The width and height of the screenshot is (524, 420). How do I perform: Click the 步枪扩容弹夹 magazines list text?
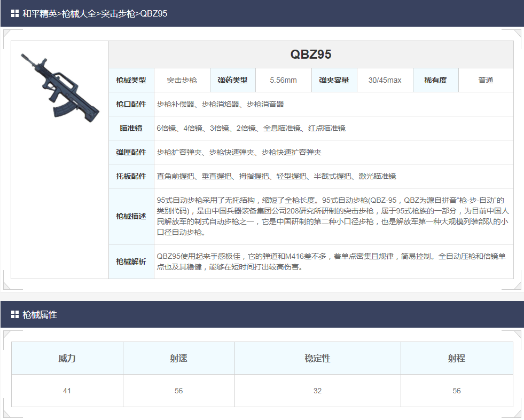pos(239,152)
